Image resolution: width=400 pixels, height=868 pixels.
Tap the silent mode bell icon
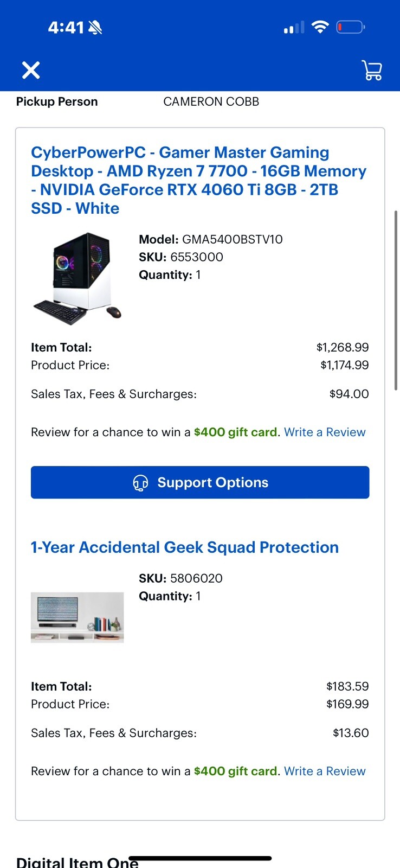(x=95, y=27)
